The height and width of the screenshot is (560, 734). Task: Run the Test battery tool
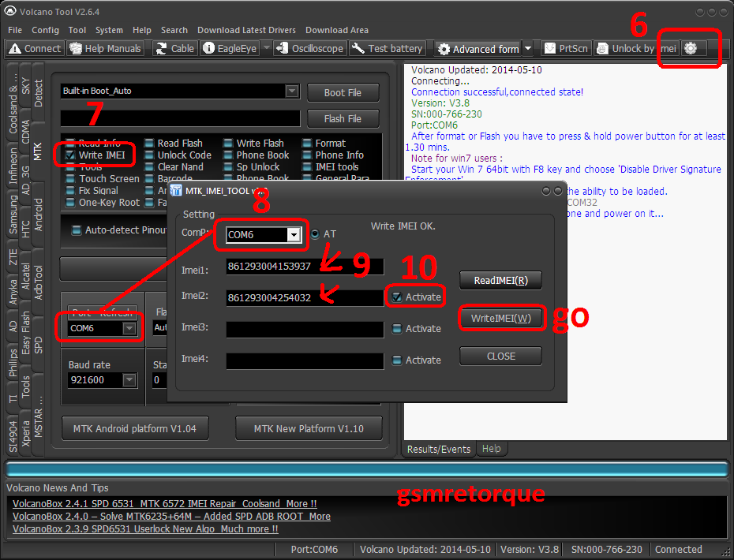point(388,48)
